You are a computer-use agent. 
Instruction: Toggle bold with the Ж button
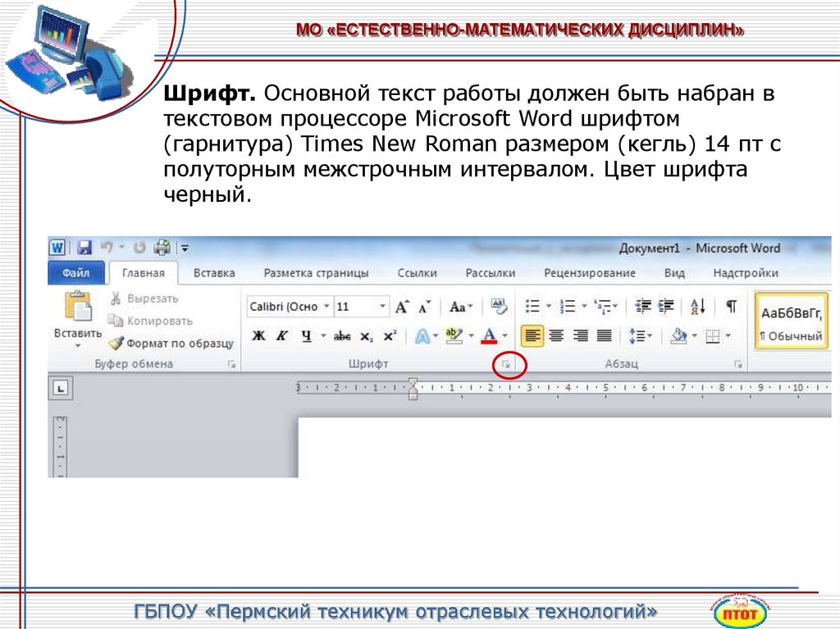[x=258, y=336]
